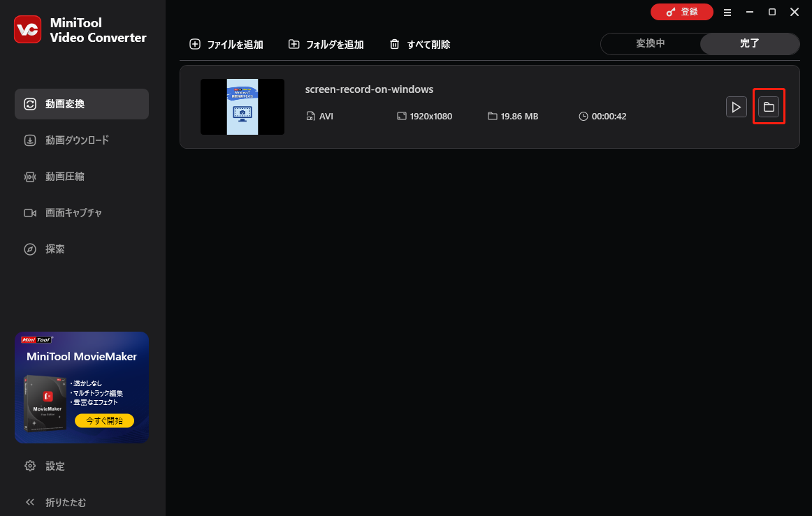Image resolution: width=812 pixels, height=516 pixels.
Task: Open the output folder for screen-record-on-windows
Action: pyautogui.click(x=769, y=107)
